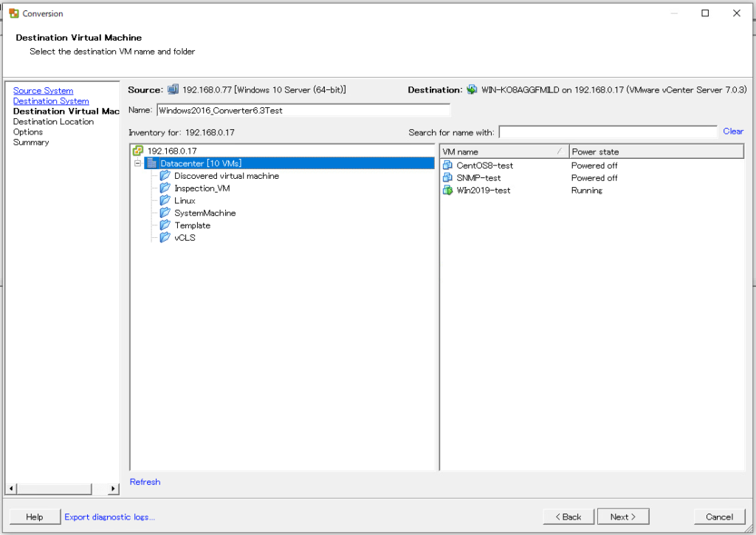Select the Summary step in sidebar

pos(31,143)
